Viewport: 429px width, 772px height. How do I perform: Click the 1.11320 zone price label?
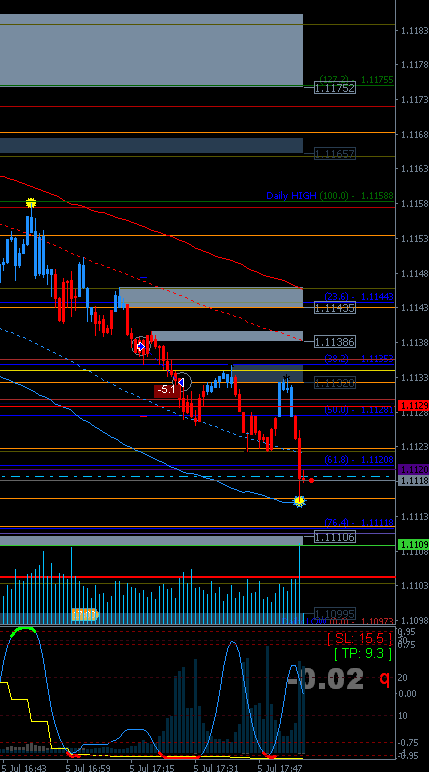[334, 383]
